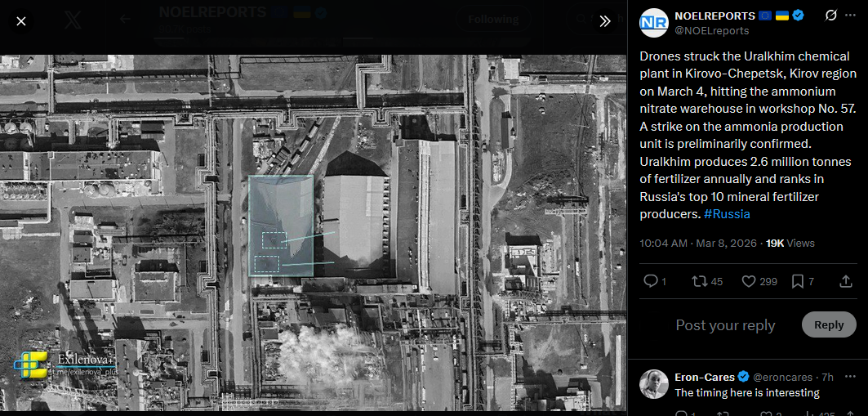Click the reply text 'The timing here is interesting'

(x=747, y=393)
